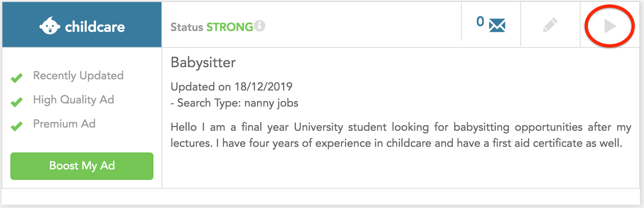Image resolution: width=644 pixels, height=208 pixels.
Task: Click the 0 message count number
Action: coord(480,21)
